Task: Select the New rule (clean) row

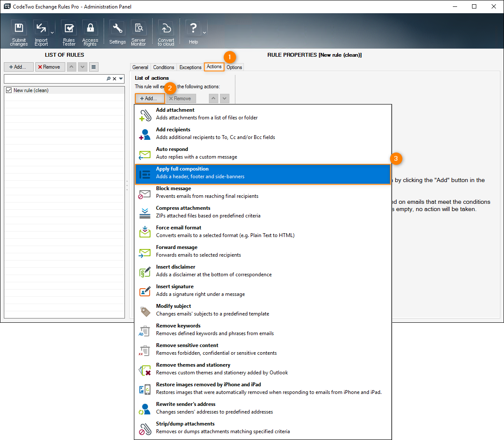Action: pyautogui.click(x=64, y=90)
